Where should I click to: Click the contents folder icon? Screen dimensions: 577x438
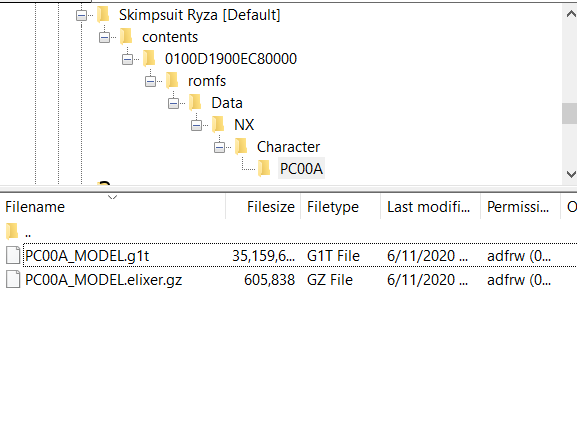pos(126,36)
